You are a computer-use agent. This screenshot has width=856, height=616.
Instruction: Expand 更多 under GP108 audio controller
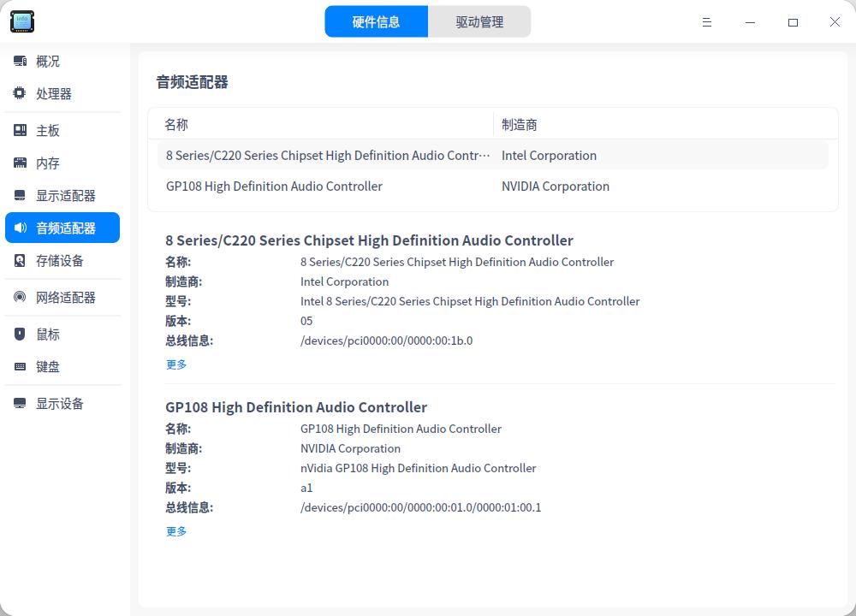pos(175,531)
